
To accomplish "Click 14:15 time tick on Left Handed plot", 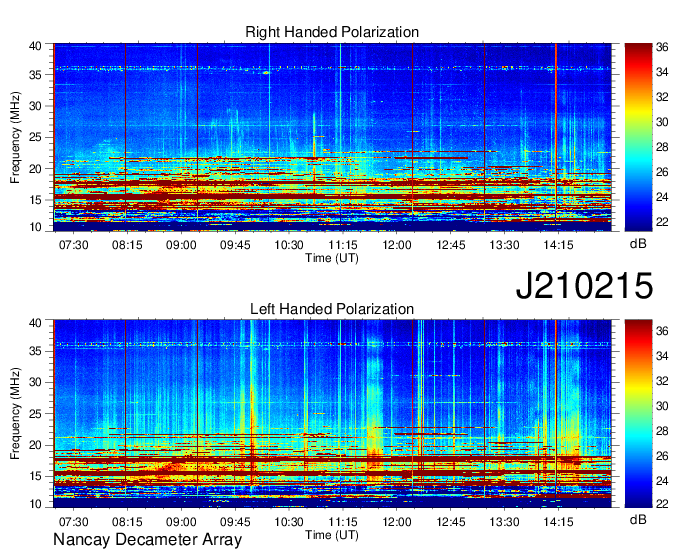I will 559,522.
